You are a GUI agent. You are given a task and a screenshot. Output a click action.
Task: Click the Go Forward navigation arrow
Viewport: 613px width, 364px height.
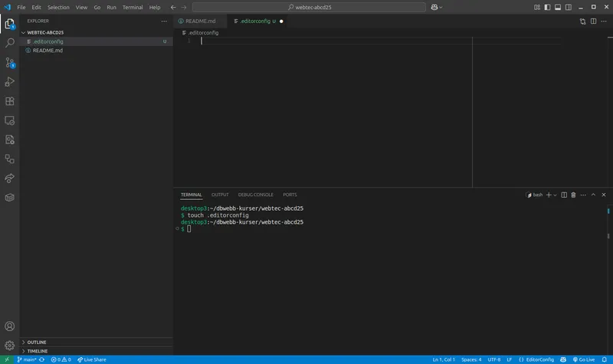click(184, 7)
